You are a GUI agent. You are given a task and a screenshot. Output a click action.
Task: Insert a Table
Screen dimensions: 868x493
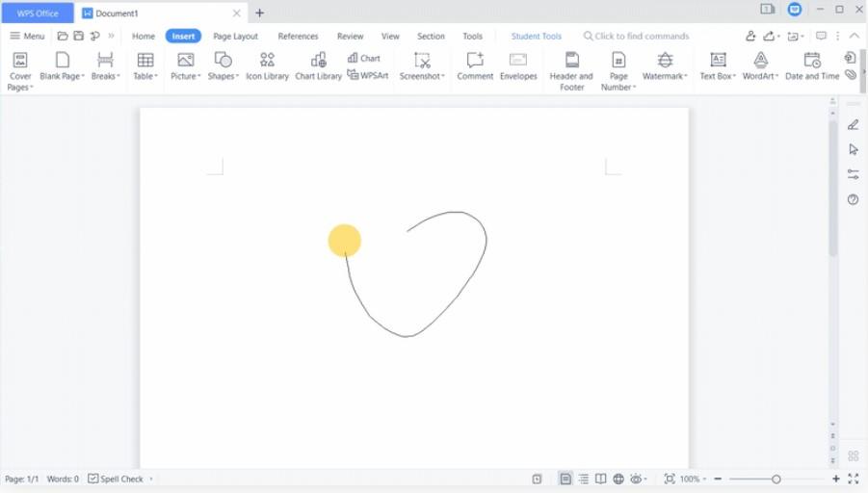[145, 65]
